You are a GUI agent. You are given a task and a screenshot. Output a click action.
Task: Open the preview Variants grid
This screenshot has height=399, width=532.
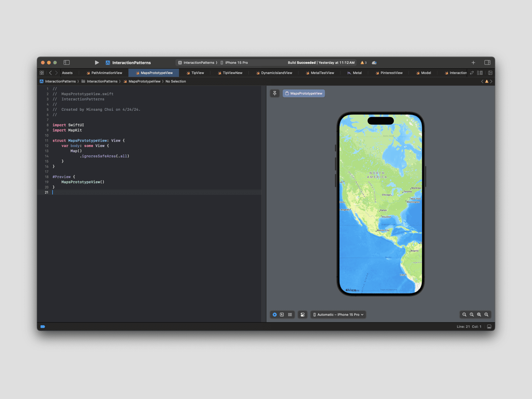pyautogui.click(x=290, y=315)
